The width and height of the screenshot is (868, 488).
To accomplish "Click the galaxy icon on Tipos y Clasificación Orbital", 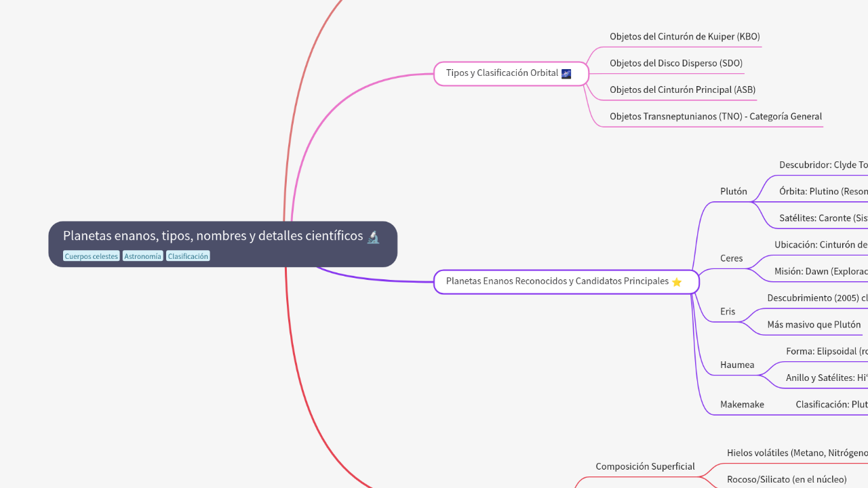I will click(x=566, y=73).
